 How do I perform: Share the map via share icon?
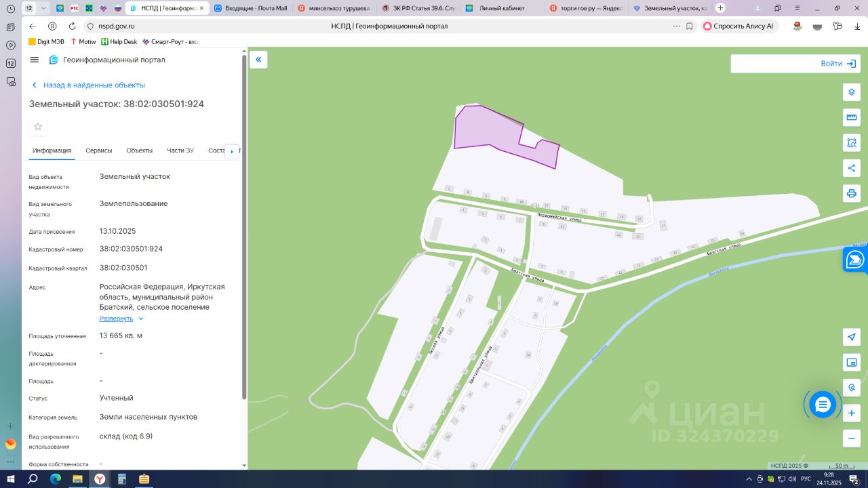click(x=852, y=168)
